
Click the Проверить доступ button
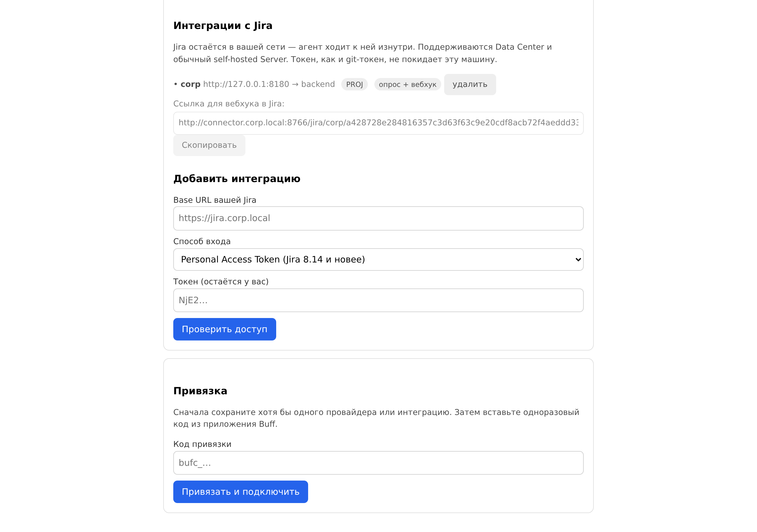pyautogui.click(x=224, y=329)
